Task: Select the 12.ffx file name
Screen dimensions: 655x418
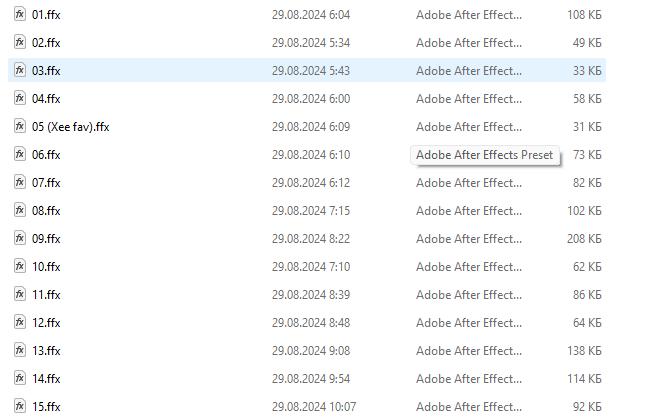Action: [46, 322]
